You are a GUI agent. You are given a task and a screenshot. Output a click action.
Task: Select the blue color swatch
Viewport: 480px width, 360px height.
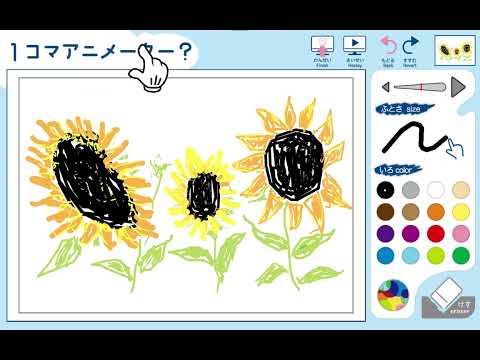pos(386,256)
